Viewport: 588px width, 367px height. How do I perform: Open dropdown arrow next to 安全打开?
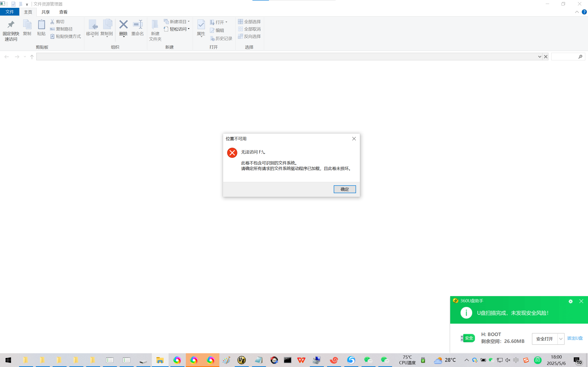point(560,339)
